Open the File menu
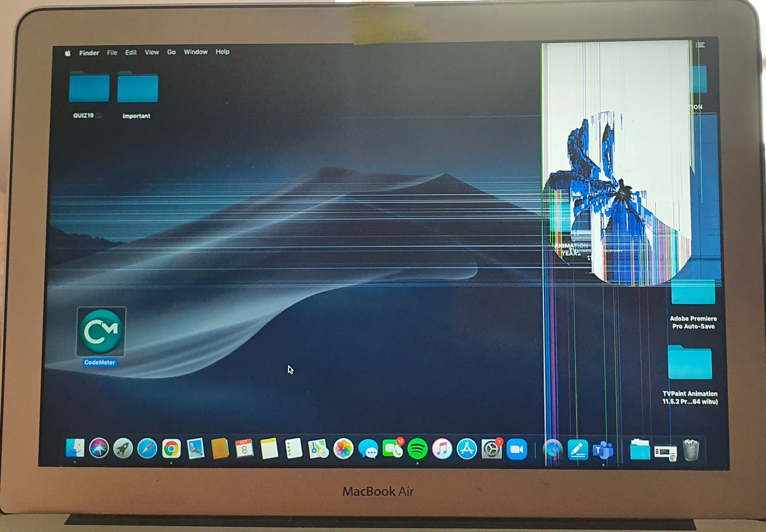The width and height of the screenshot is (766, 532). point(112,52)
